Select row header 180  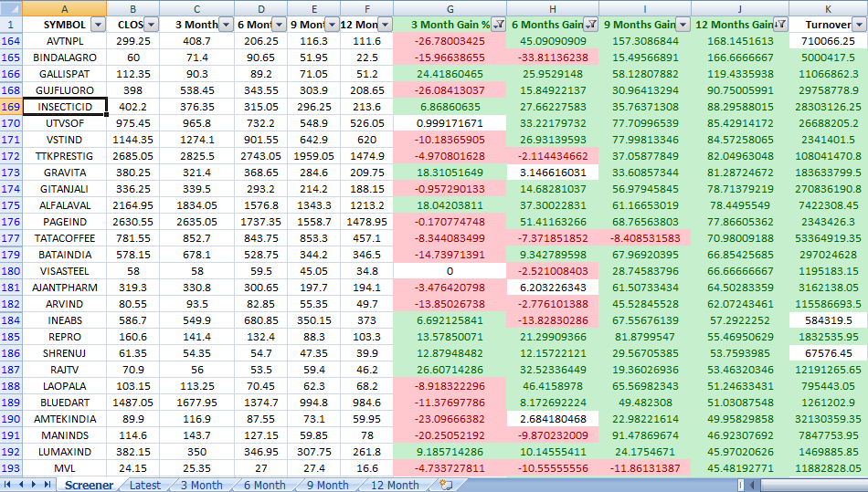[x=11, y=271]
